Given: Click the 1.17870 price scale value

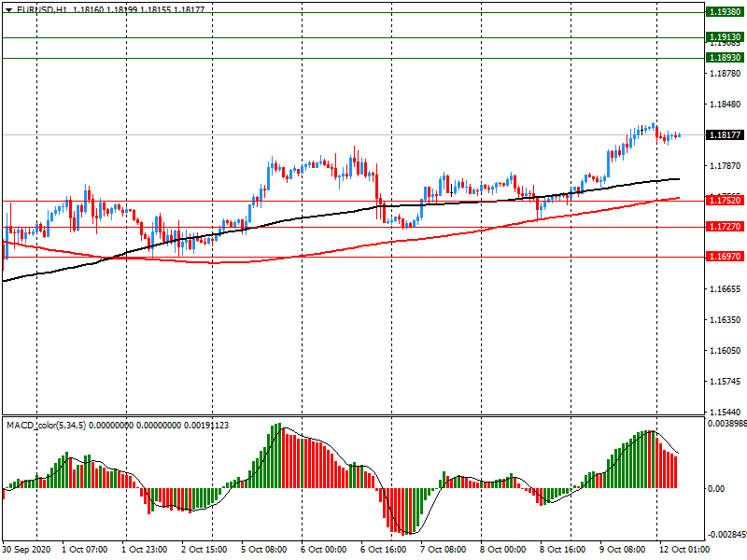Looking at the screenshot, I should (x=726, y=166).
